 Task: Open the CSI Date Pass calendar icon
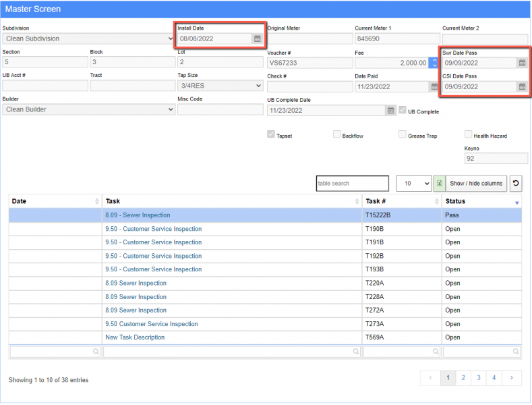[x=521, y=86]
